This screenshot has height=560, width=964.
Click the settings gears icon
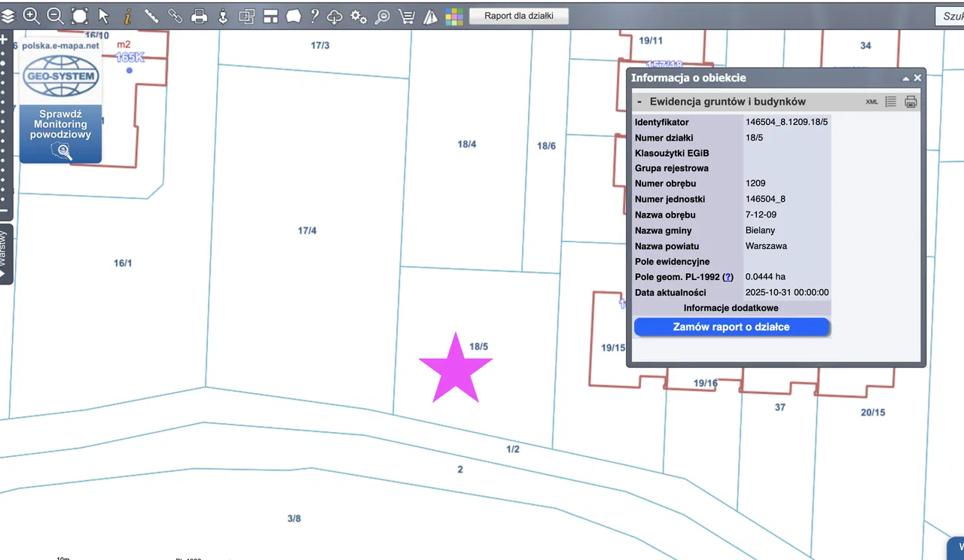359,16
